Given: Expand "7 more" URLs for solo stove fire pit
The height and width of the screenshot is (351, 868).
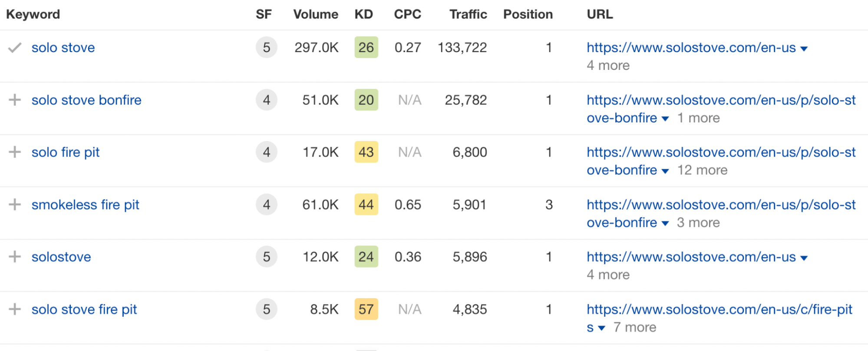Looking at the screenshot, I should [635, 327].
